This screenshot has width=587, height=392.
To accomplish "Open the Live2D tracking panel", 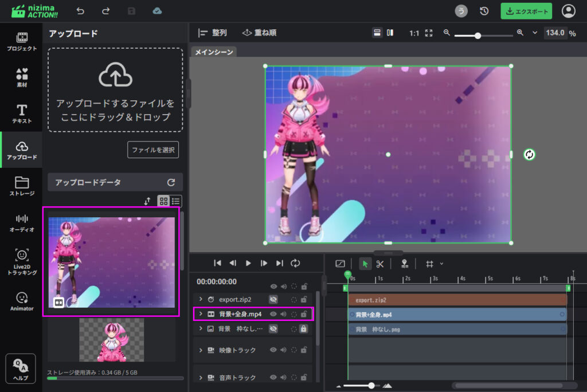I will (22, 261).
